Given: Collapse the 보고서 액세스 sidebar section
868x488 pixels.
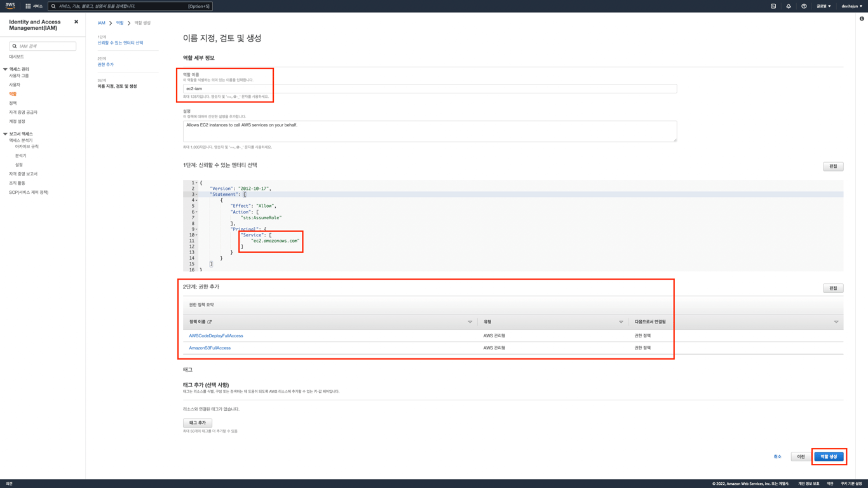Looking at the screenshot, I should (5, 134).
